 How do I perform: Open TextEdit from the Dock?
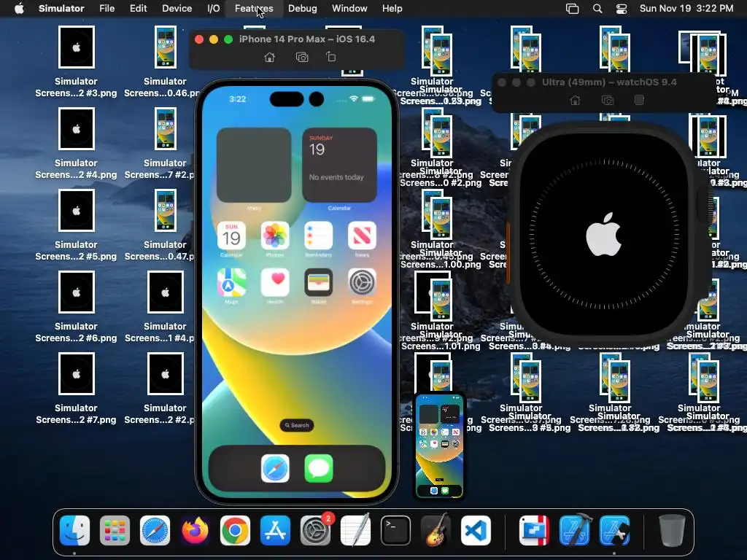355,530
